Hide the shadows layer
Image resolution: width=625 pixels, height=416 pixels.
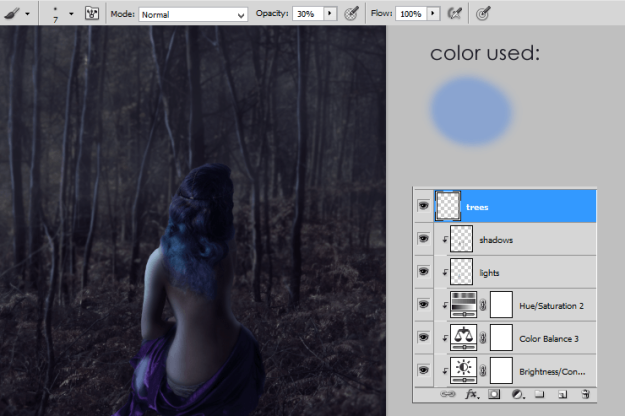point(423,239)
